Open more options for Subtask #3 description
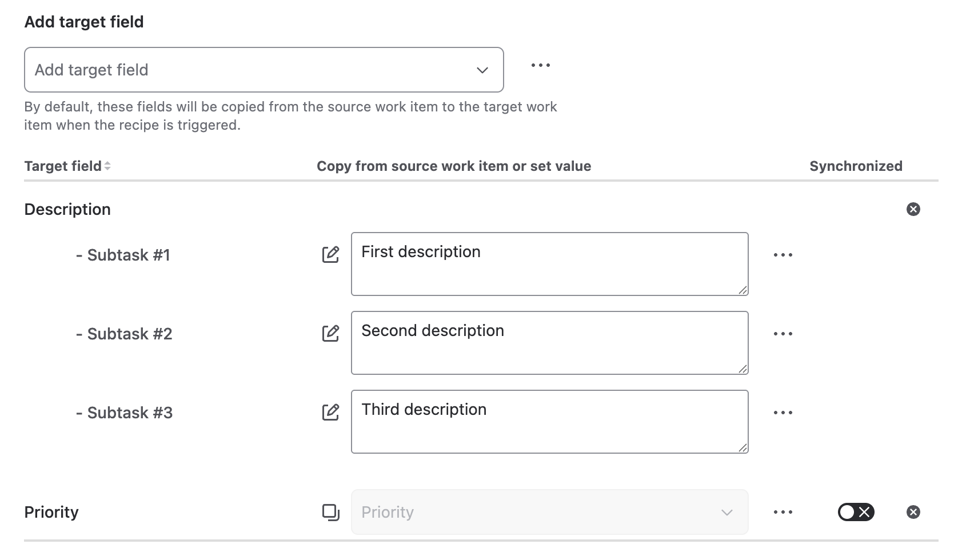Screen dimensions: 966x560 point(783,413)
